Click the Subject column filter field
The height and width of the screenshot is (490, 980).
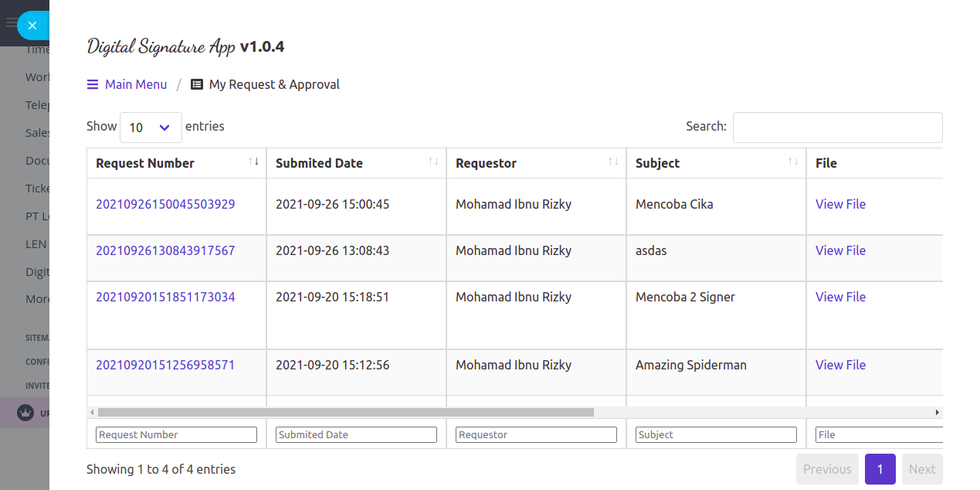tap(716, 435)
